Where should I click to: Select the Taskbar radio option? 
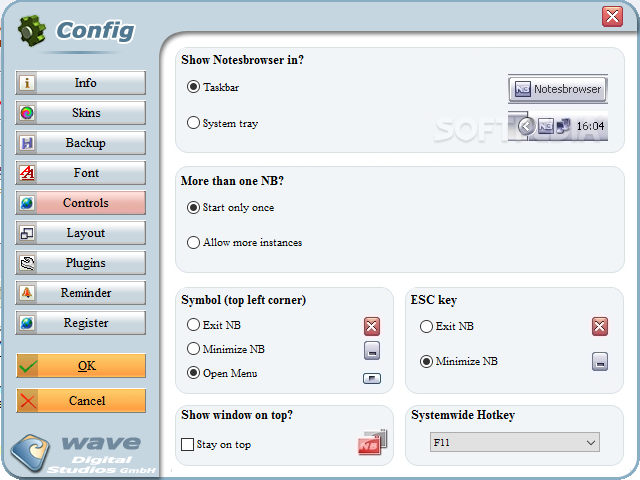coord(213,87)
